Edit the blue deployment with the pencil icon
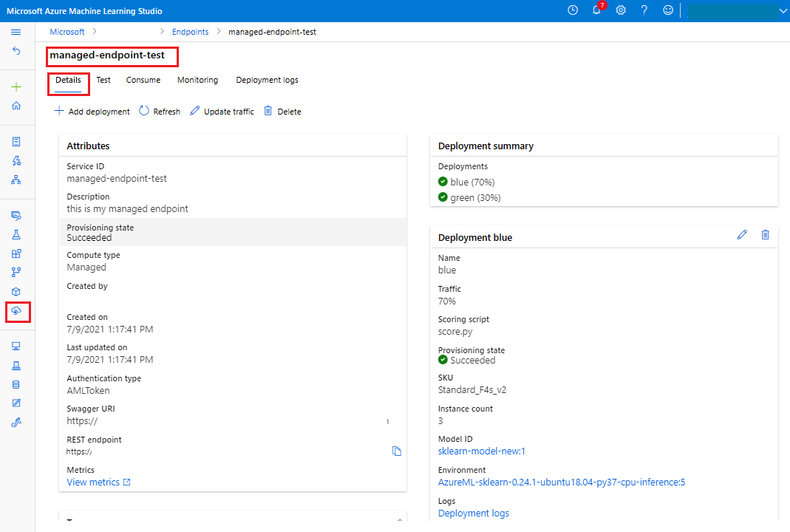The height and width of the screenshot is (532, 790). coord(742,234)
